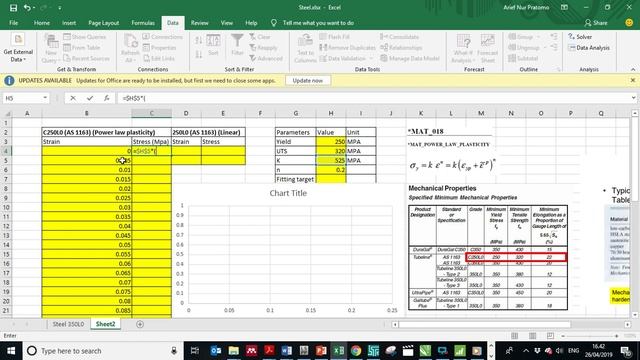
Task: Click in the formula bar input
Action: click(373, 98)
